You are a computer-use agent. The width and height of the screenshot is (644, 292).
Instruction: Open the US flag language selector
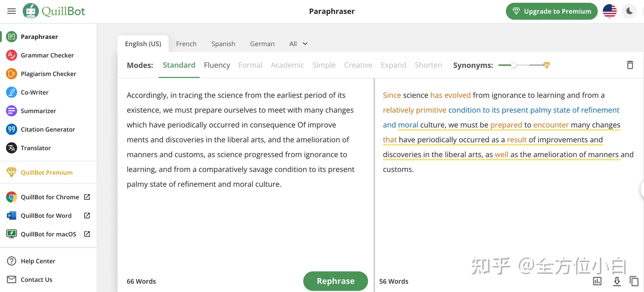tap(610, 11)
